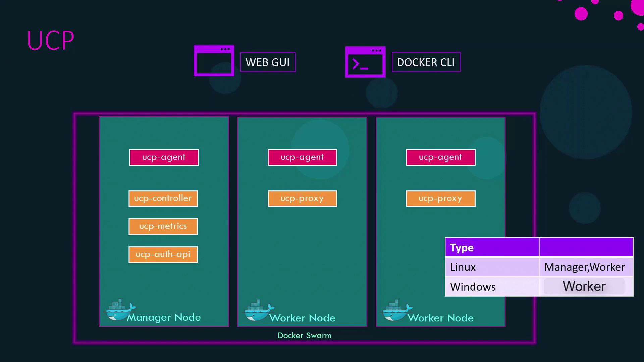Click the ucp-metrics box
This screenshot has width=644, height=362.
[x=163, y=227]
